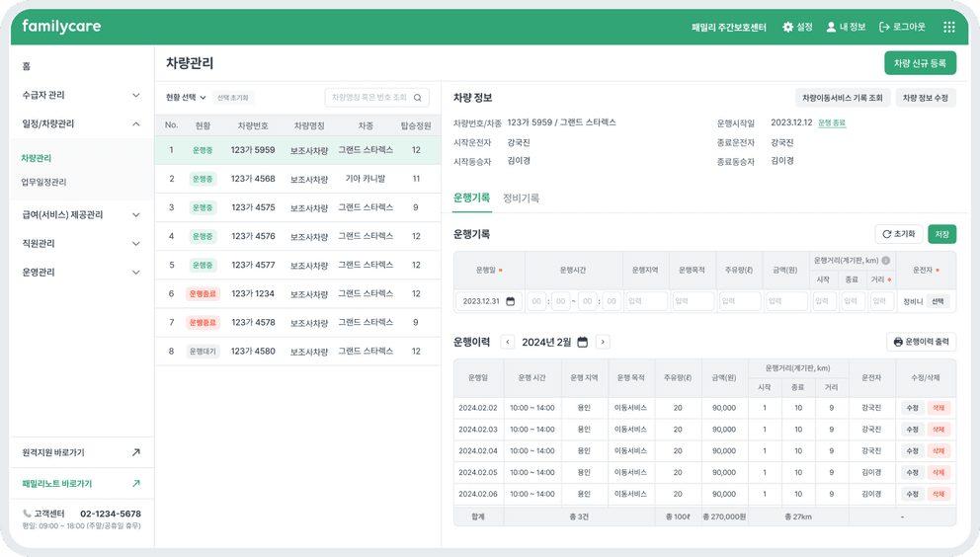
Task: Click the 운행목적 input field
Action: coord(694,301)
